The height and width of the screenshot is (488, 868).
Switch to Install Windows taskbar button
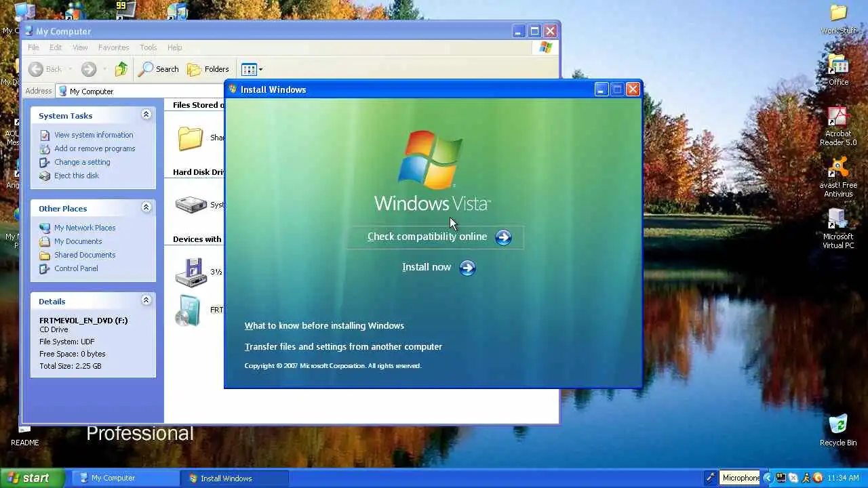(x=235, y=478)
